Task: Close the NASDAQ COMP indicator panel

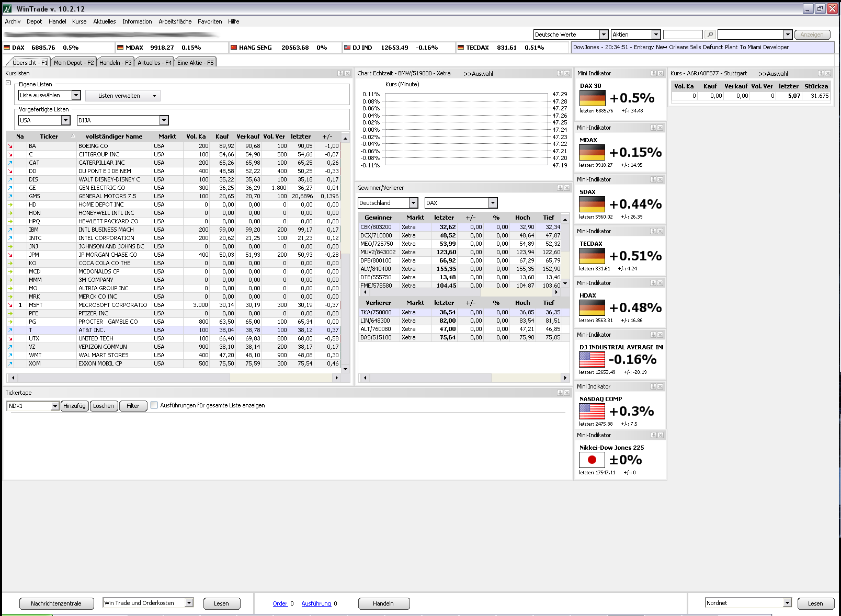Action: 660,386
